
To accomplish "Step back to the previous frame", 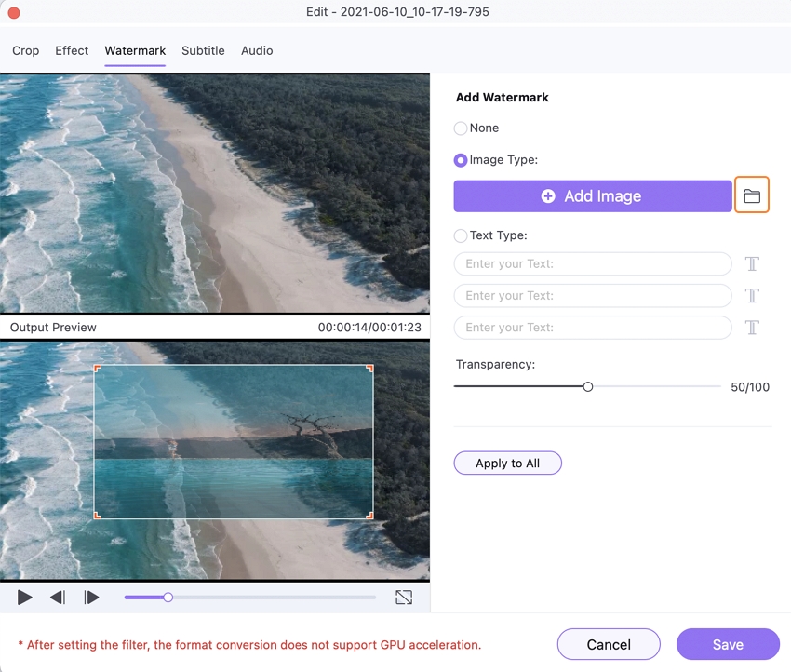I will click(x=58, y=598).
